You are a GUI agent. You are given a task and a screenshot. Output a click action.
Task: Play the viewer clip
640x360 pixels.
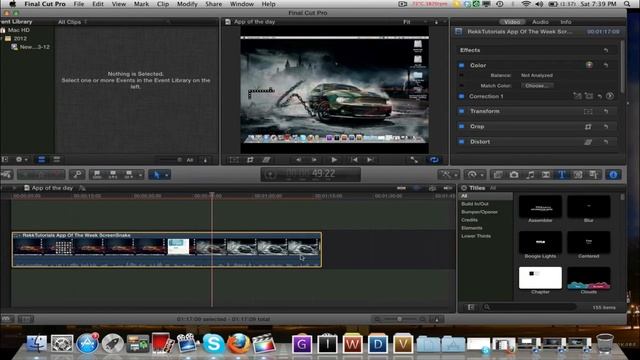[334, 160]
